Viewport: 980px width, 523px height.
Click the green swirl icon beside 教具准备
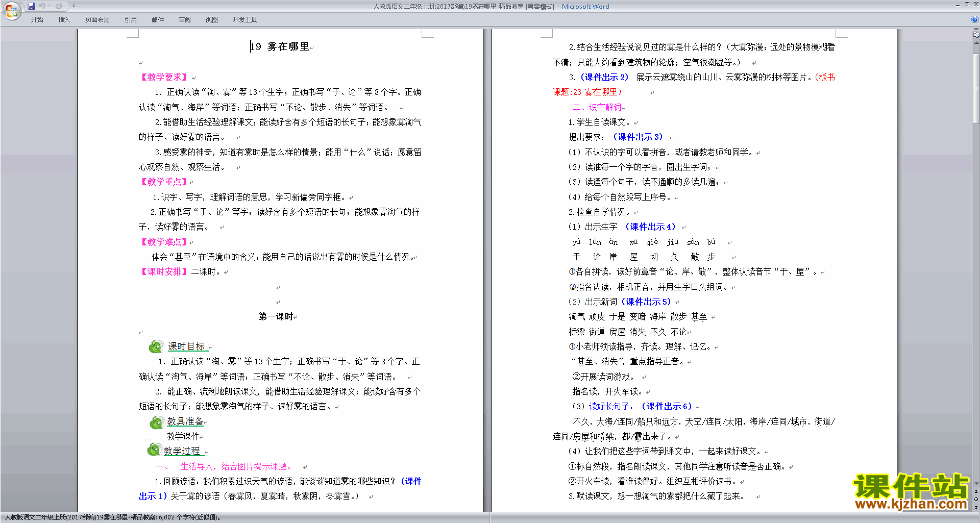tap(156, 422)
